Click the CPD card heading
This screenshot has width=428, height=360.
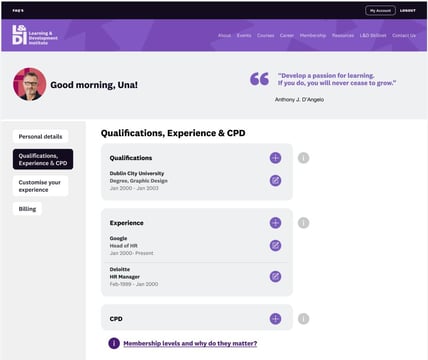tap(116, 319)
